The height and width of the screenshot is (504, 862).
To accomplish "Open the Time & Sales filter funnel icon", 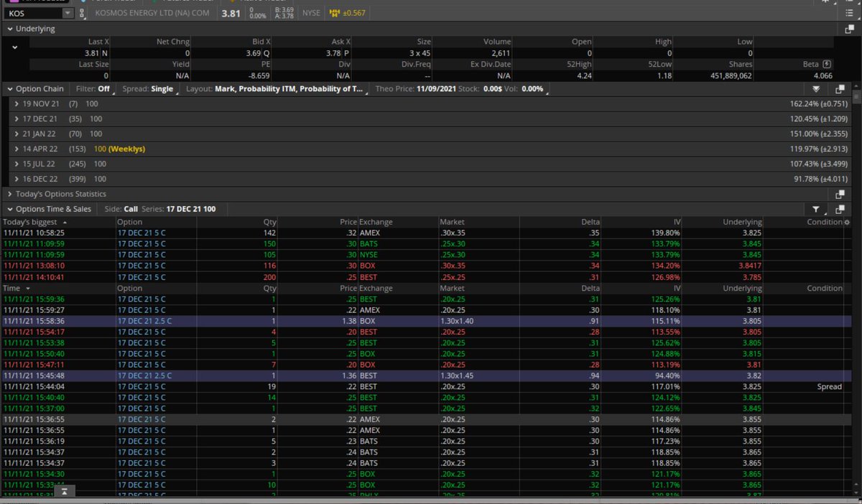I will click(x=817, y=209).
